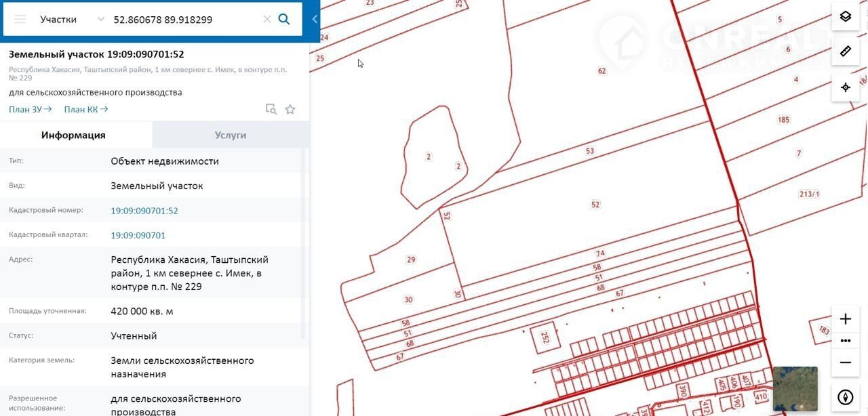Viewport: 868px width, 416px height.
Task: Click the coordinates search input field
Action: point(183,20)
